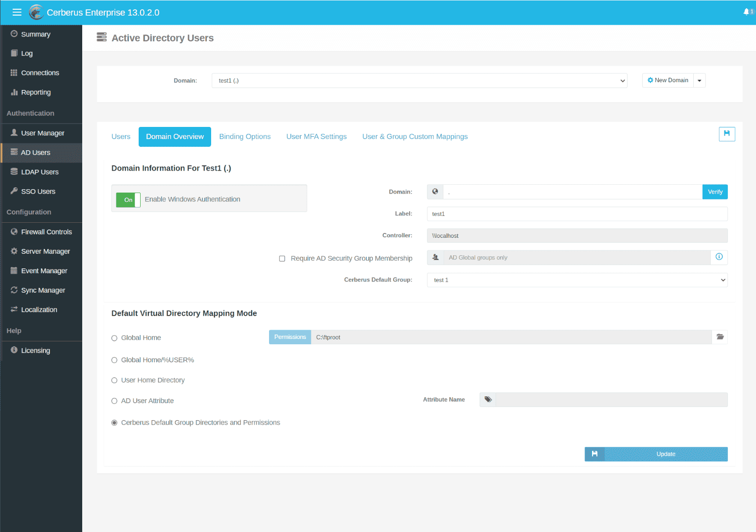Open the notifications bell
This screenshot has height=532, width=756.
pos(746,12)
